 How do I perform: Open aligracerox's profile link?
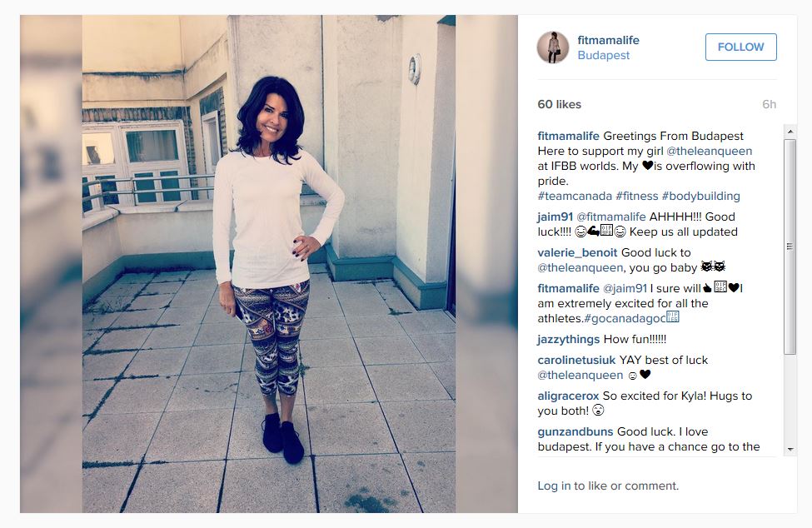[568, 396]
